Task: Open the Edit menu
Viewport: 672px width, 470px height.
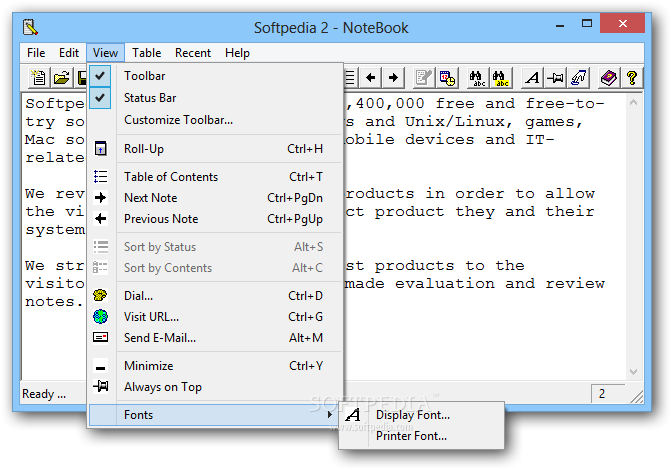Action: tap(69, 53)
